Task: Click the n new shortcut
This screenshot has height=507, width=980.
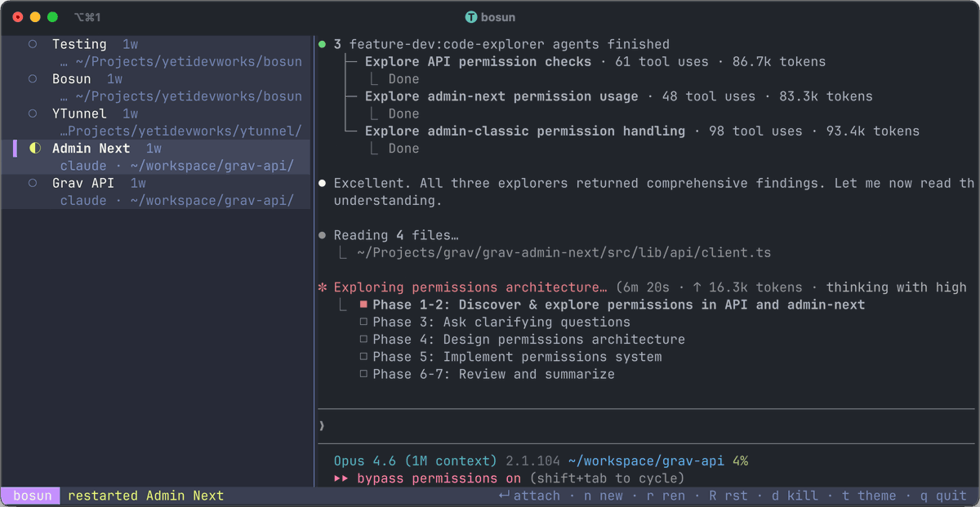Action: pyautogui.click(x=603, y=496)
